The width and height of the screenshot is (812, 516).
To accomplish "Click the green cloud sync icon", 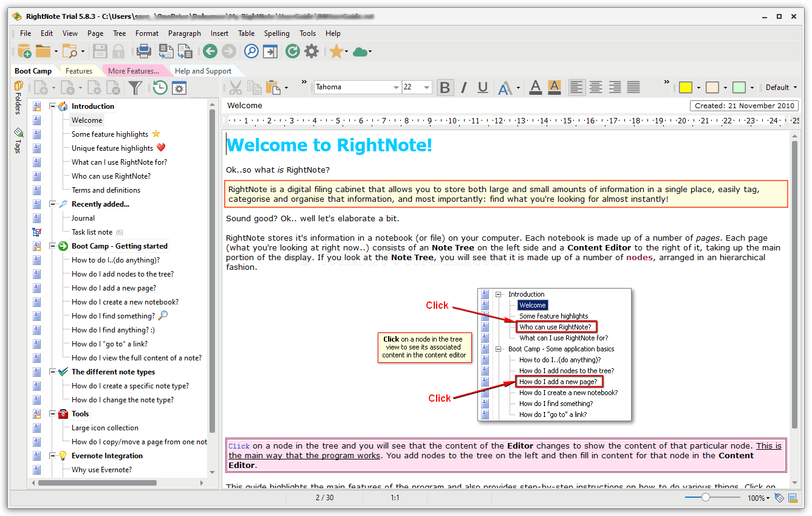I will [x=361, y=52].
